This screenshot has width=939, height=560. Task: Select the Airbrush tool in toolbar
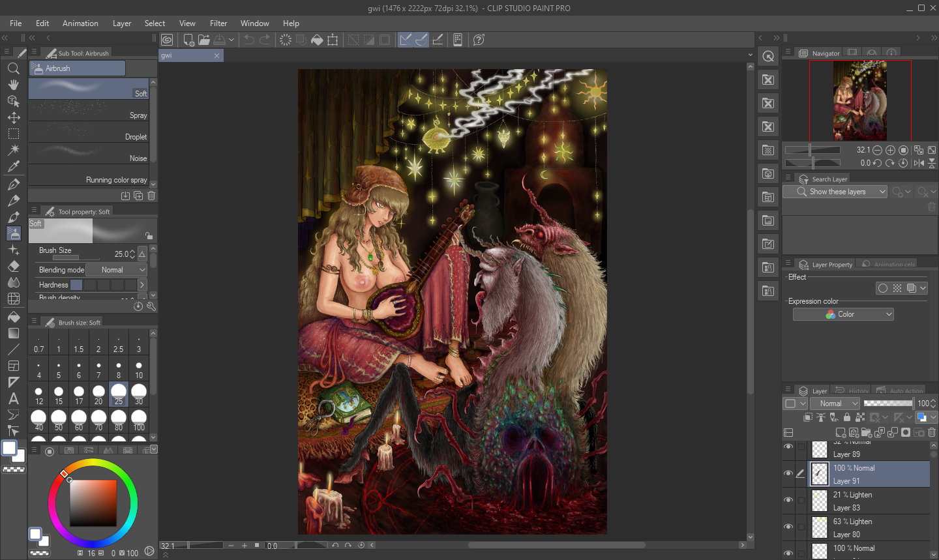tap(13, 233)
